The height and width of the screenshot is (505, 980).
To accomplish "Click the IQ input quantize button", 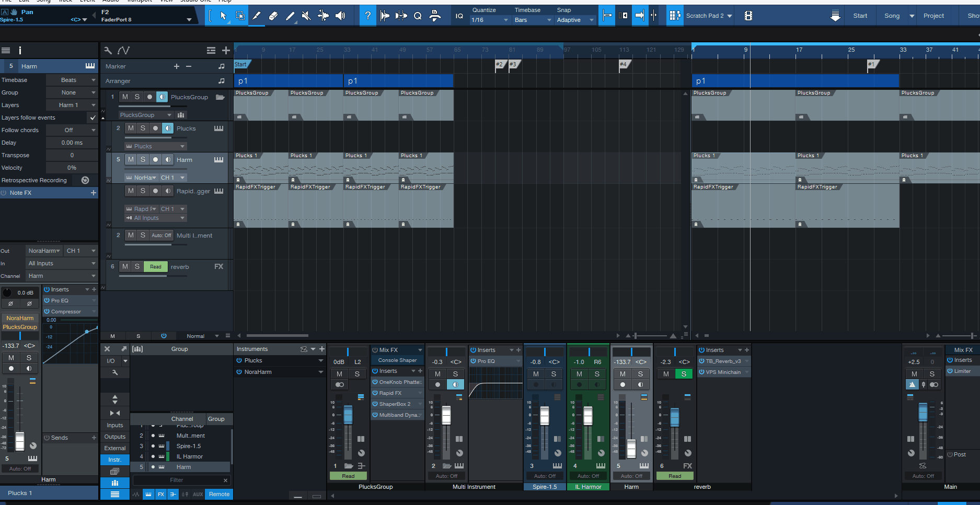I will [x=459, y=16].
